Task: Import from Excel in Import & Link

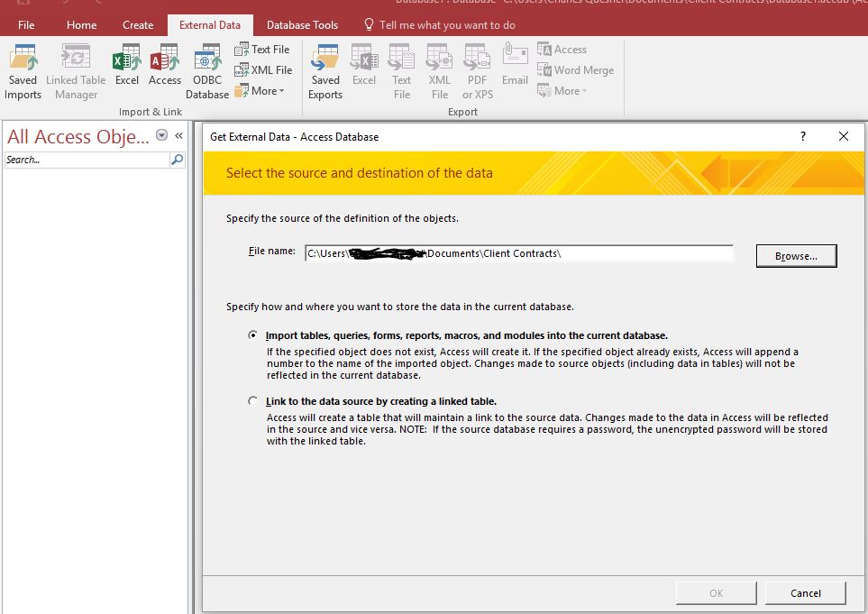Action: pyautogui.click(x=127, y=65)
